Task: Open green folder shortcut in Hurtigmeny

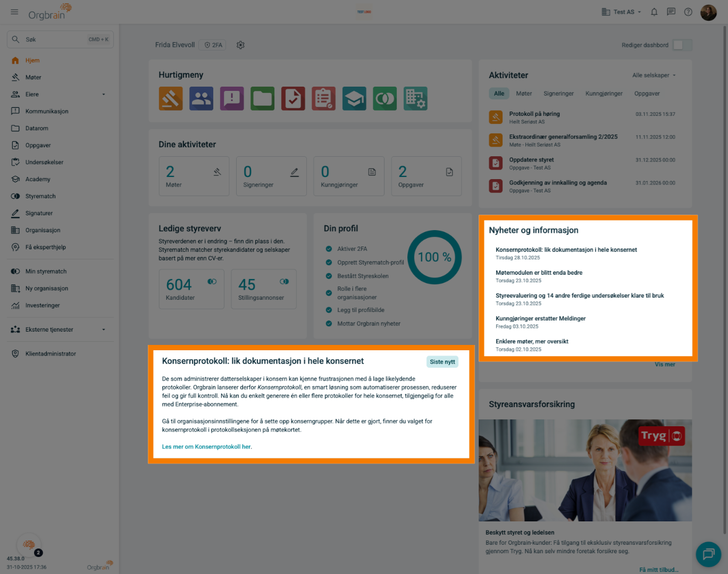Action: pos(263,98)
